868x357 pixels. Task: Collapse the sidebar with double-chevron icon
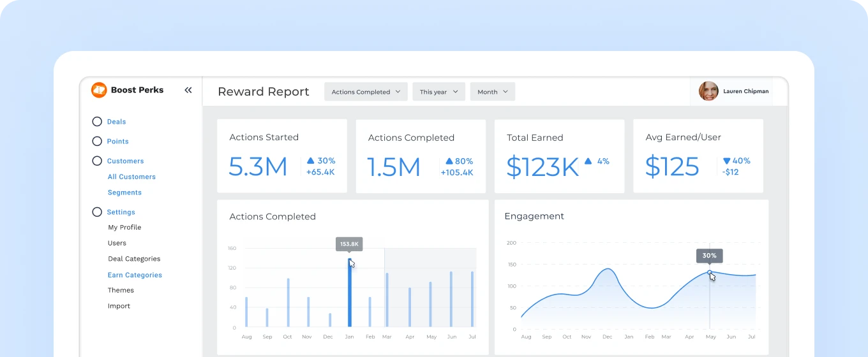[x=188, y=91]
